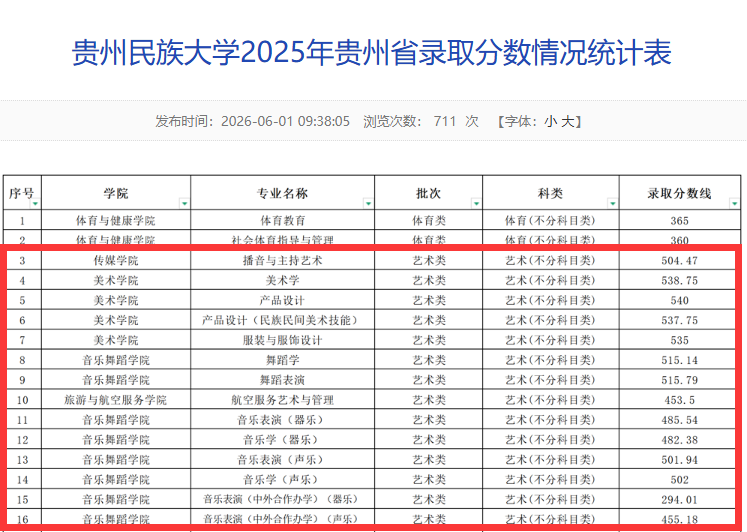Click the 音乐表演（器乐） cell in row 11
Image resolution: width=747 pixels, height=532 pixels.
[x=283, y=420]
